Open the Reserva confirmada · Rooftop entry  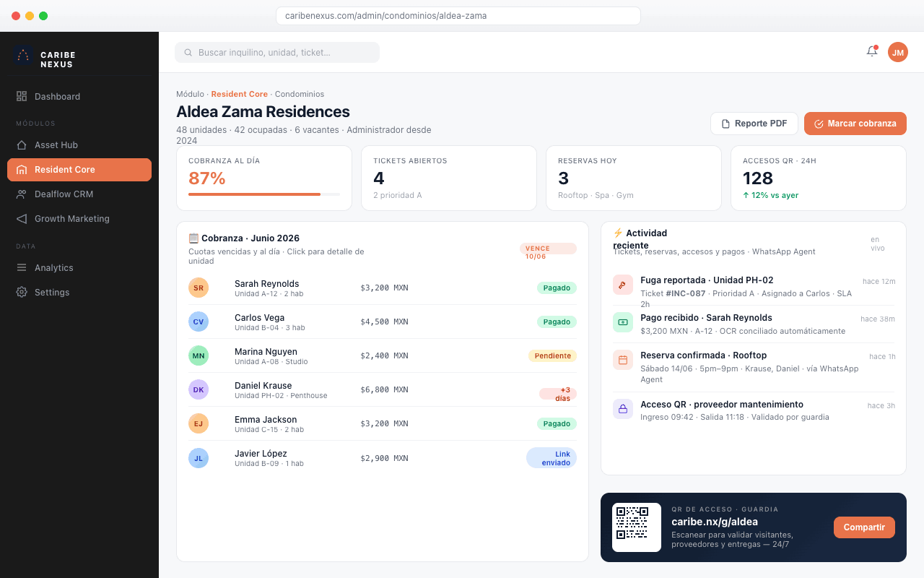754,368
